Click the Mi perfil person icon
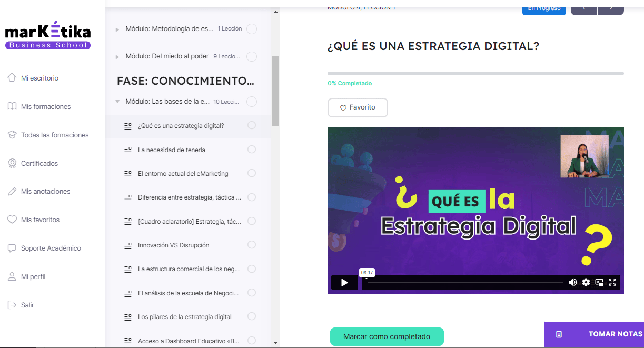 pyautogui.click(x=12, y=276)
